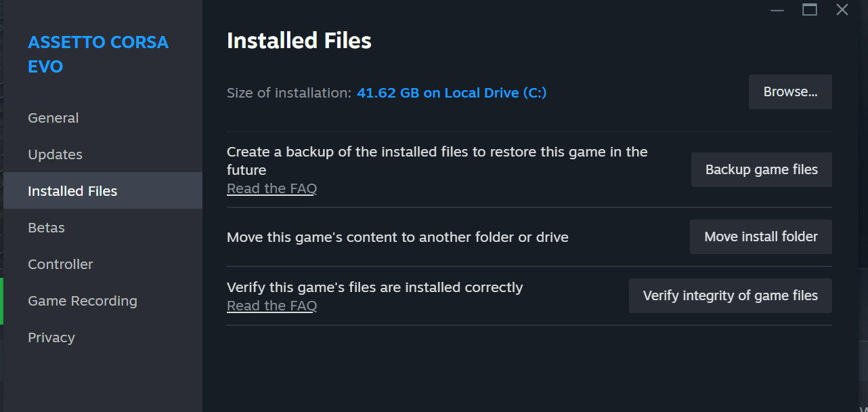Screen dimensions: 868x412
Task: Click Move install folder
Action: 760,237
